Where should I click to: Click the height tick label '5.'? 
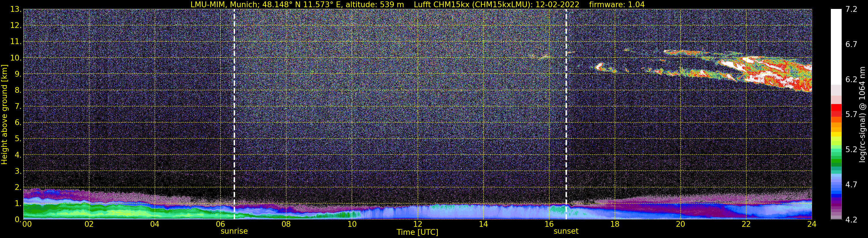[18, 139]
